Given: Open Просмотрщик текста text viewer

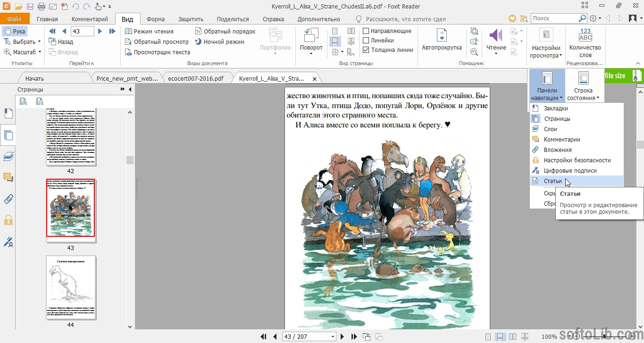Looking at the screenshot, I should pyautogui.click(x=158, y=52).
